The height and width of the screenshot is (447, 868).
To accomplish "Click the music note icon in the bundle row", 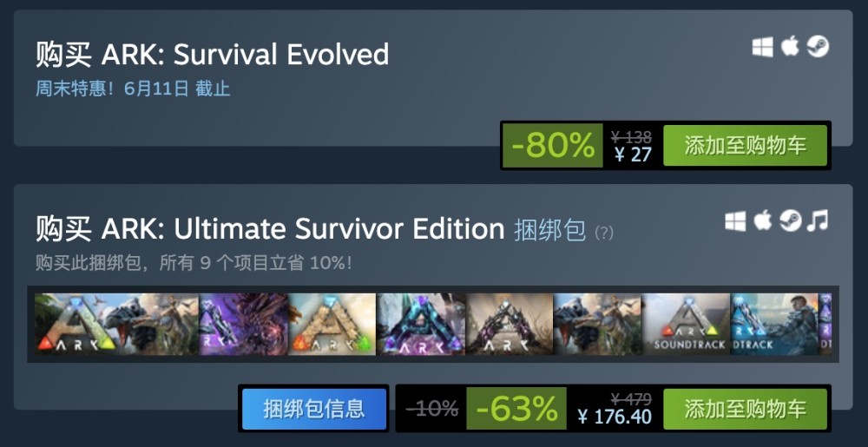I will (818, 220).
